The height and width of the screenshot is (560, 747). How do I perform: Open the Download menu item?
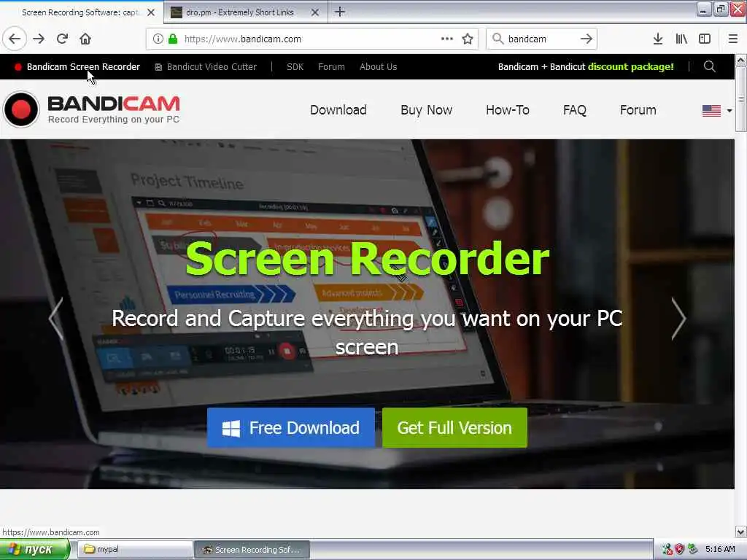tap(338, 110)
